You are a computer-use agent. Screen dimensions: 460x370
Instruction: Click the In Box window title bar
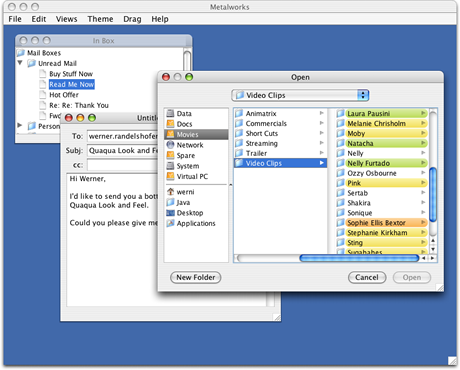coord(103,41)
